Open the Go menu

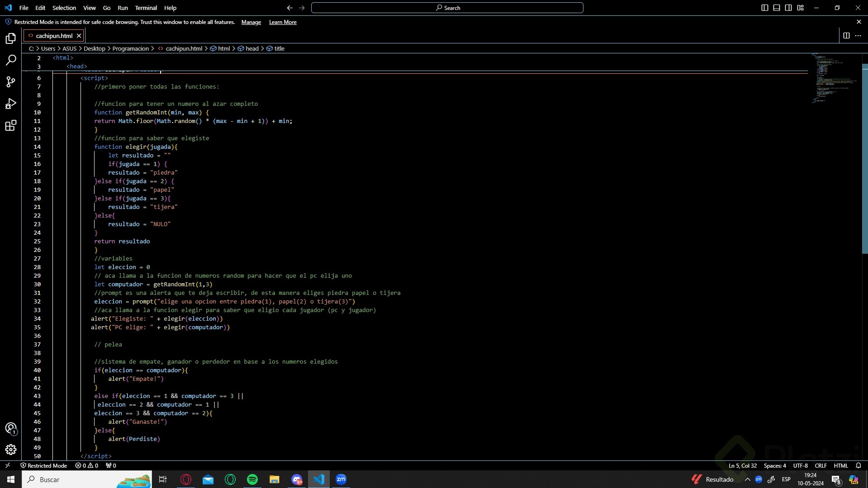pos(107,8)
